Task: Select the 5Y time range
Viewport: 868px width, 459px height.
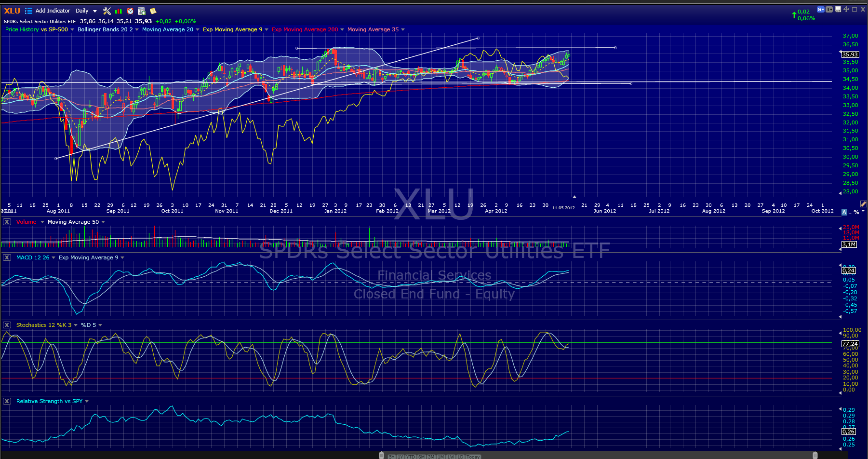Action: point(391,457)
